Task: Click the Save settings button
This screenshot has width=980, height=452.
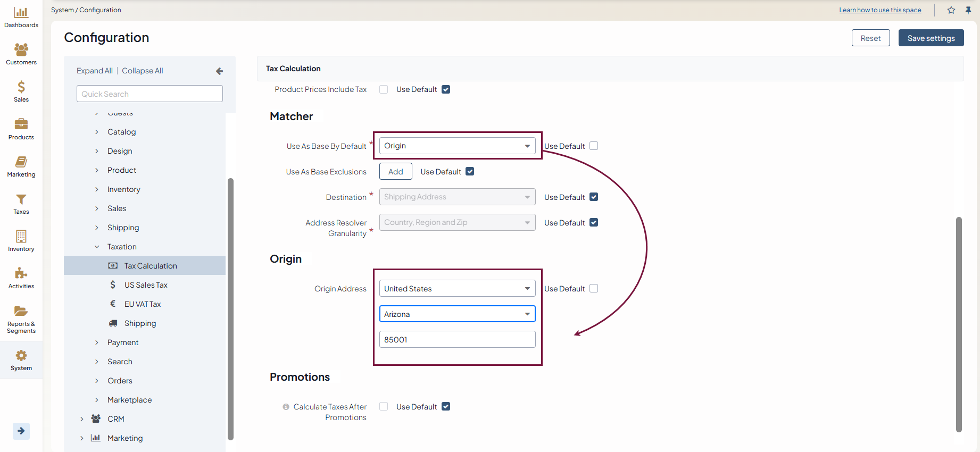Action: tap(931, 38)
